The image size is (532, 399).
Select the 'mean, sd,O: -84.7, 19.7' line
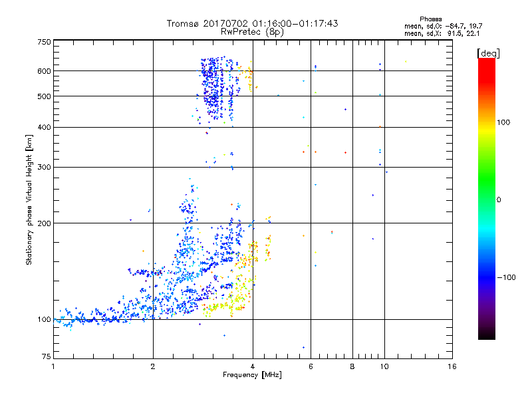click(443, 26)
